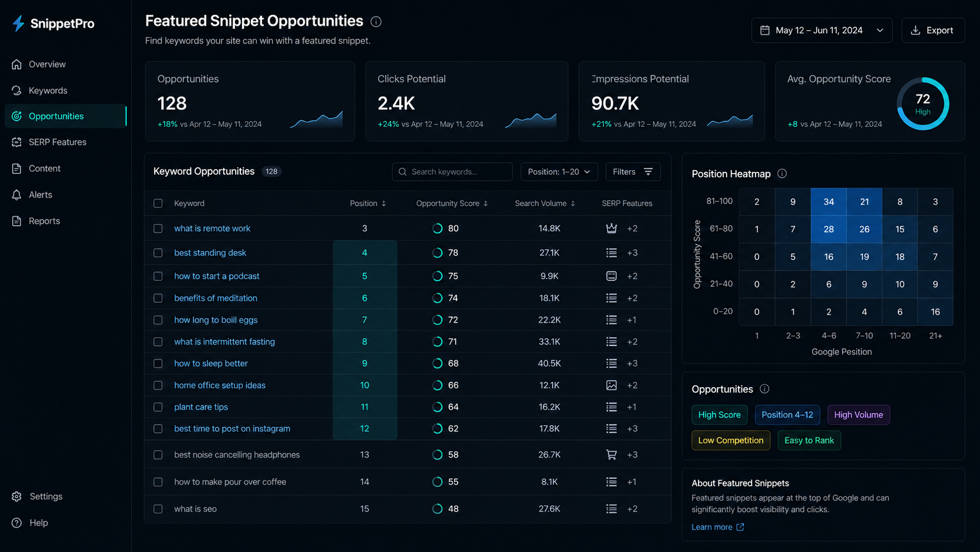Open Help in sidebar
980x552 pixels.
[65, 523]
